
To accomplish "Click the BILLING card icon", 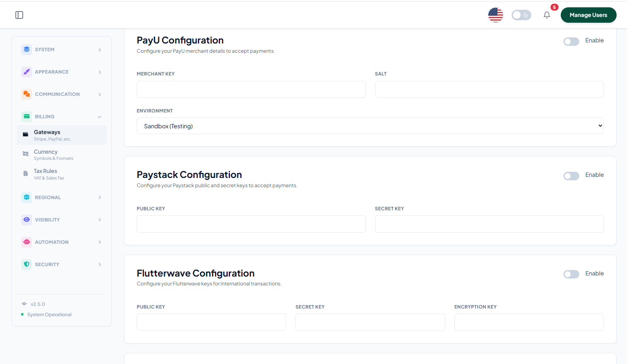I will [x=26, y=116].
